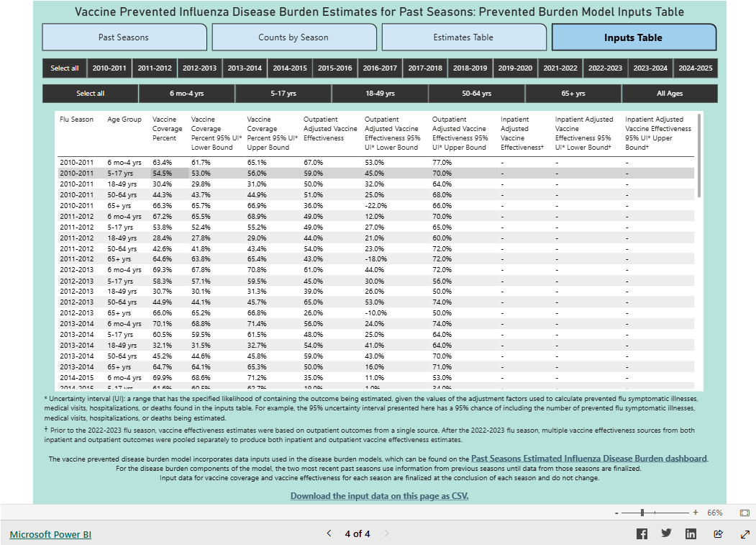This screenshot has width=756, height=545.
Task: Switch to the Counts by Season tab
Action: click(x=294, y=36)
